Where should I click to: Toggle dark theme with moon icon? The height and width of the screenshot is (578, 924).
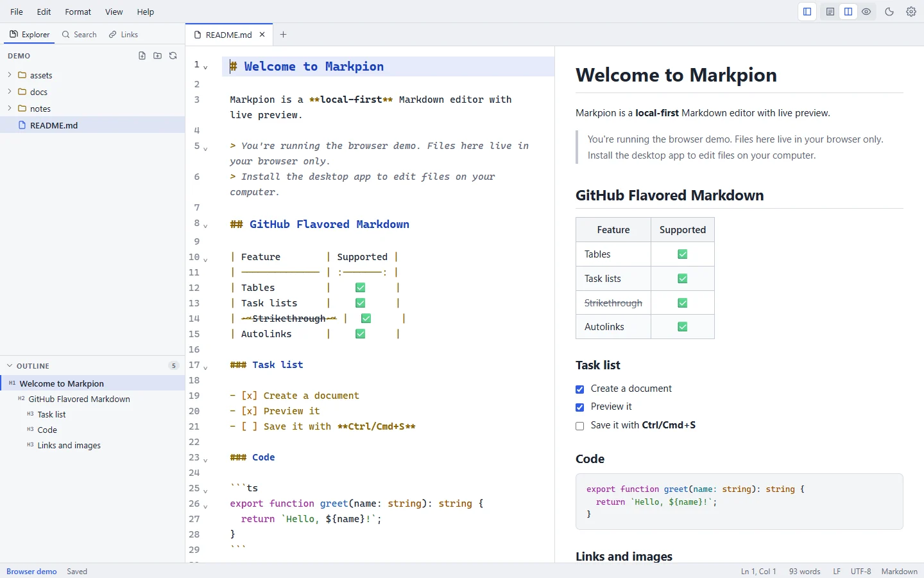tap(889, 12)
